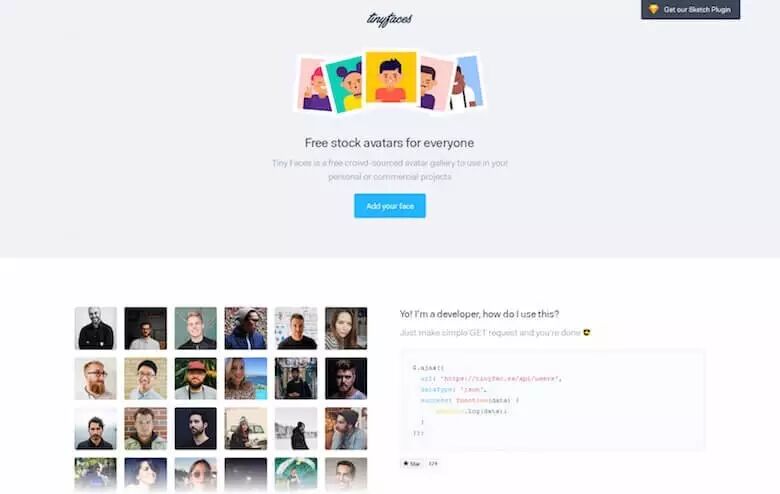
Task: Click the code snippet box
Action: coord(553,400)
